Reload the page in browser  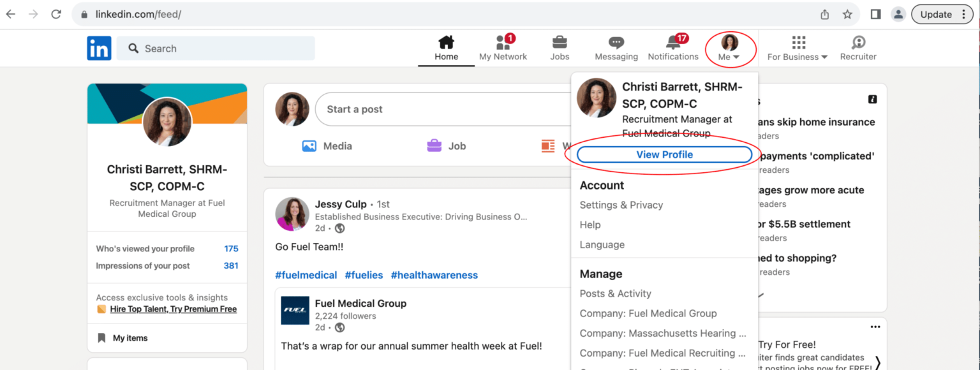[x=56, y=14]
